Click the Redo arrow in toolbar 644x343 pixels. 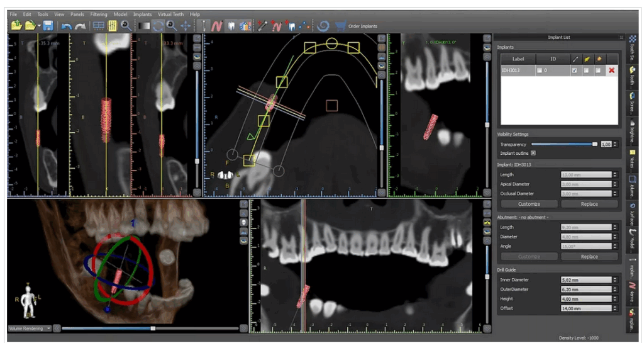pyautogui.click(x=80, y=26)
